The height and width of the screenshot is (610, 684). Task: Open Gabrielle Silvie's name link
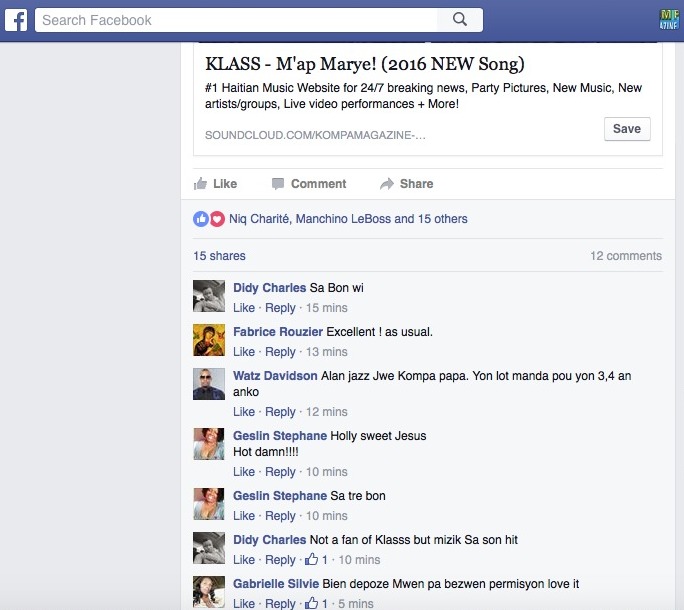pos(276,584)
